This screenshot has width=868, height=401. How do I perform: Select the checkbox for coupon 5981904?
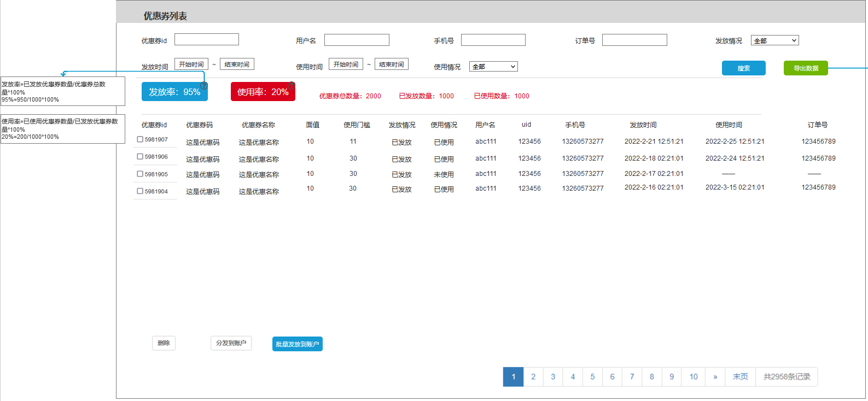[140, 191]
